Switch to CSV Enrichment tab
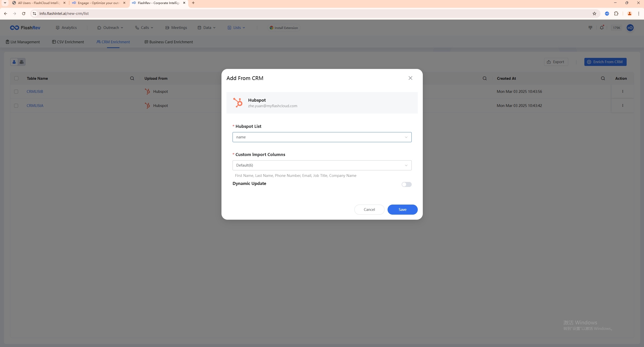This screenshot has width=644, height=347. coord(68,42)
